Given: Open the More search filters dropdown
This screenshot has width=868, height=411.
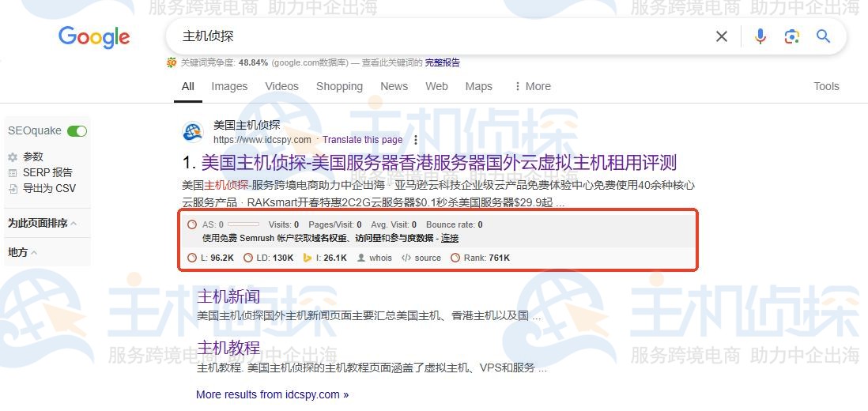Looking at the screenshot, I should [532, 86].
